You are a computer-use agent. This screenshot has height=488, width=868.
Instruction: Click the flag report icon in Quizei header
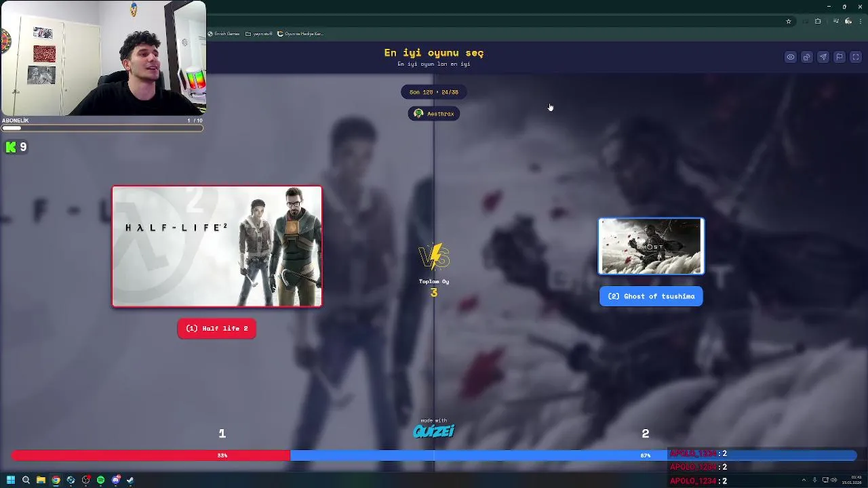click(840, 57)
